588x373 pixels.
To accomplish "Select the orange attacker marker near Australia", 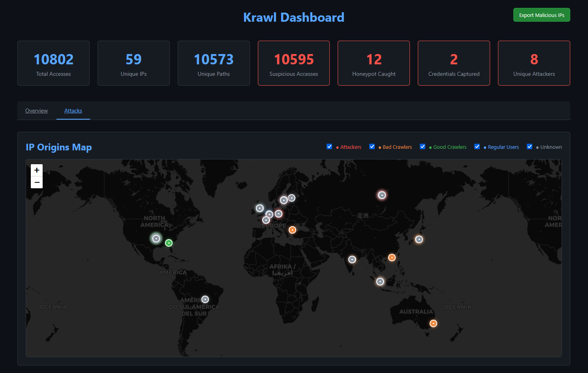I will tap(433, 323).
